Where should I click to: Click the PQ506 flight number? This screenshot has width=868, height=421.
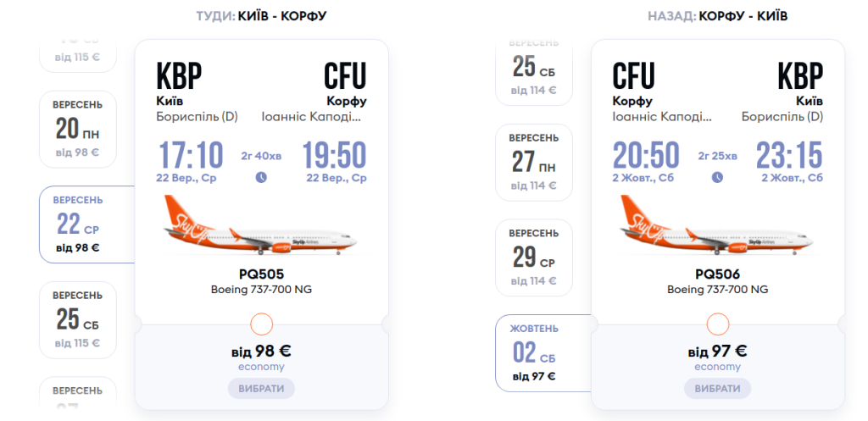717,274
